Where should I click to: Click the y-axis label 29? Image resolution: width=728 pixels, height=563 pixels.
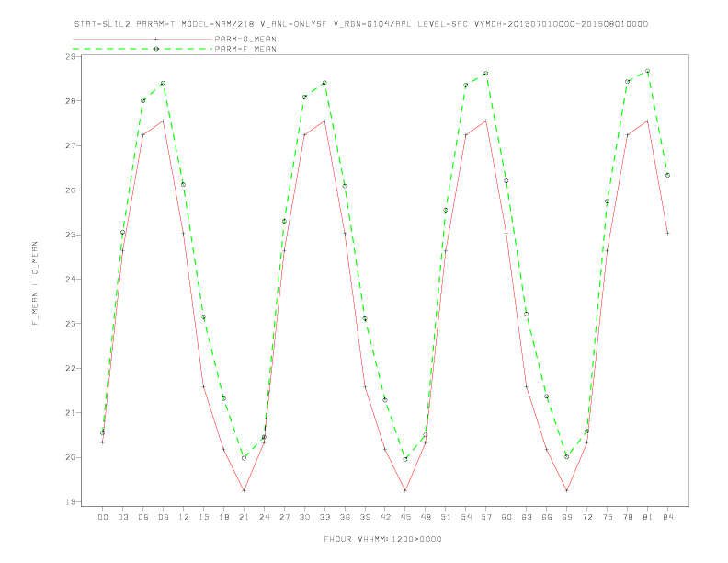tap(70, 57)
